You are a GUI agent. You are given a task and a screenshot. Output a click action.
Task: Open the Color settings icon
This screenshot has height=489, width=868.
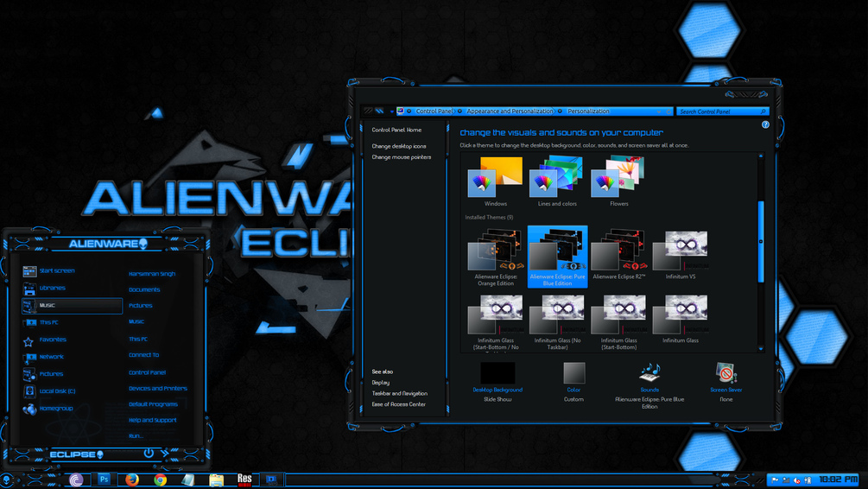click(574, 372)
